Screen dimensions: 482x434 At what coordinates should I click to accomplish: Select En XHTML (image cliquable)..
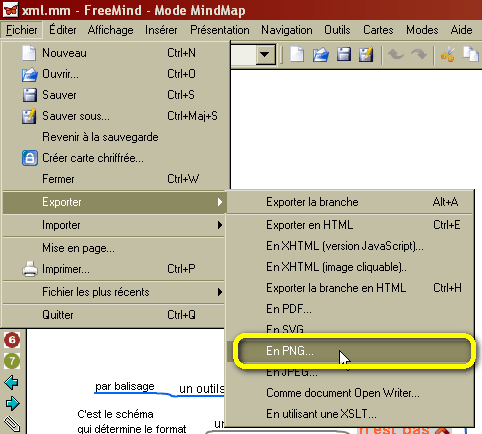pyautogui.click(x=350, y=267)
